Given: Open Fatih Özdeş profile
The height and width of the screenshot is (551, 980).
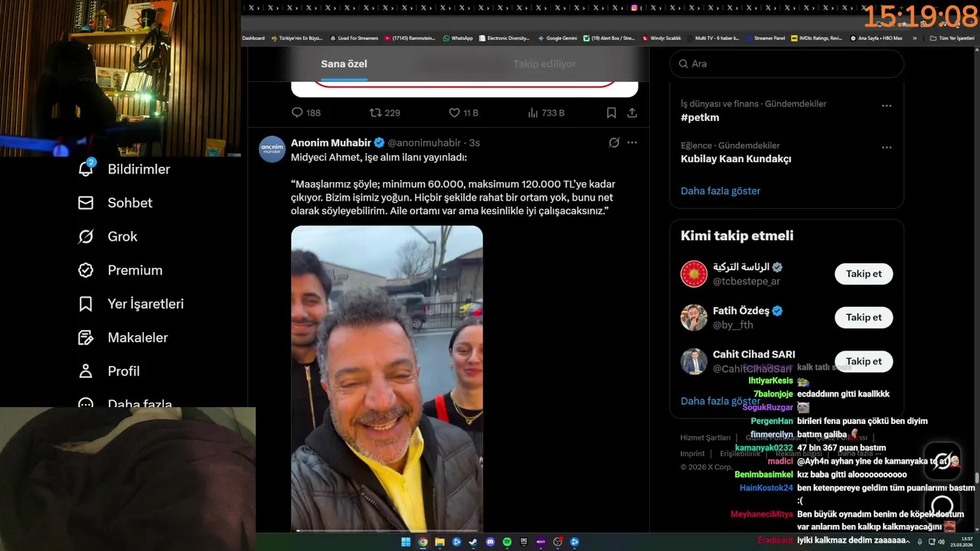Looking at the screenshot, I should point(741,311).
